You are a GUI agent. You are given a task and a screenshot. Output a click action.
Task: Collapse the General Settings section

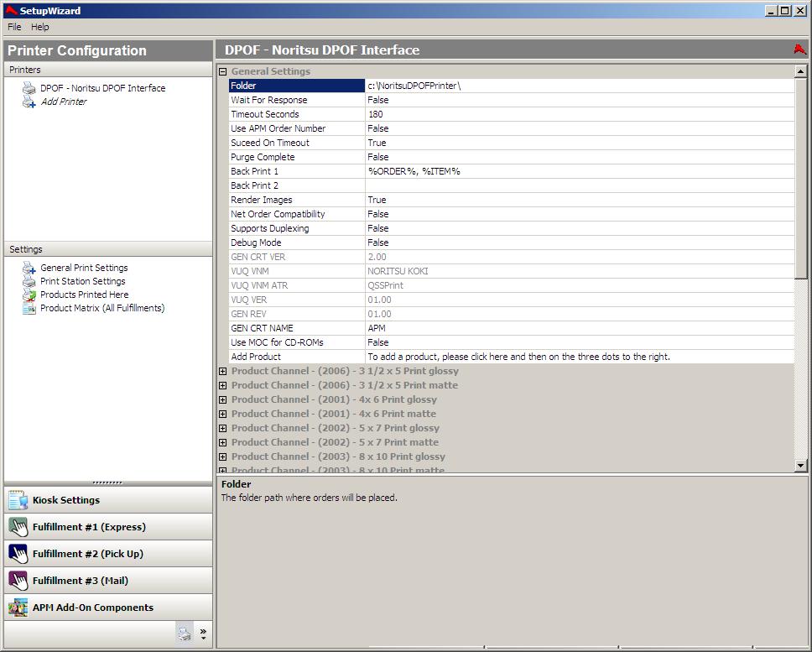[222, 71]
